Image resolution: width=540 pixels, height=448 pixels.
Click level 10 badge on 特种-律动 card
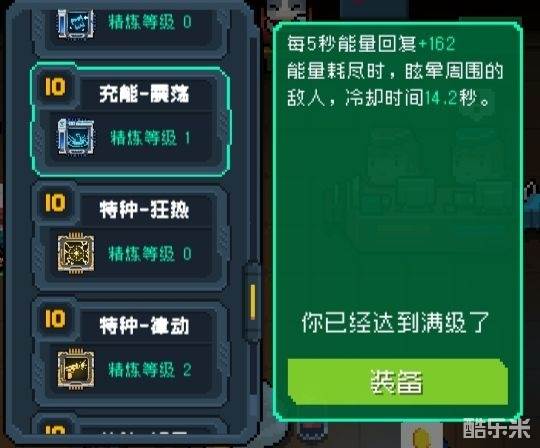point(55,319)
